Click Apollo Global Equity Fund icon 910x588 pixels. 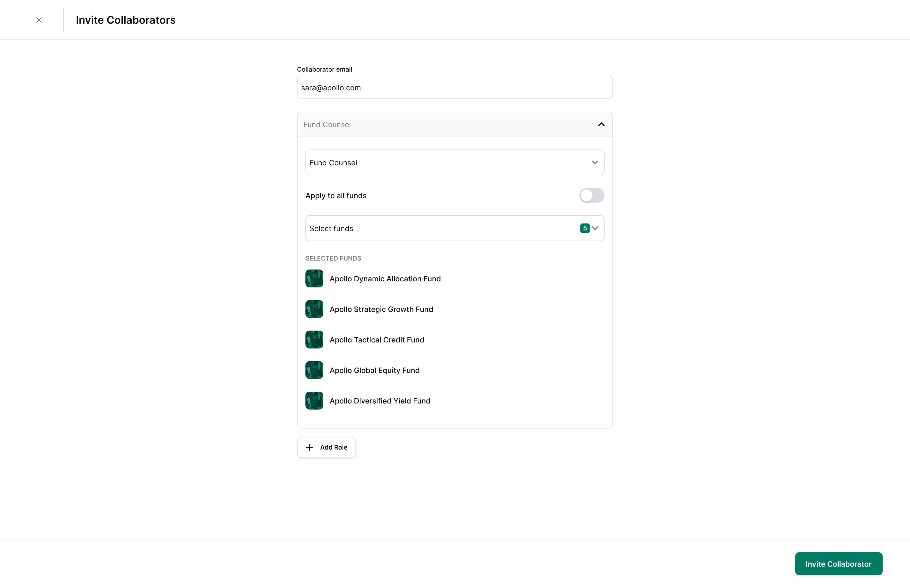(314, 370)
